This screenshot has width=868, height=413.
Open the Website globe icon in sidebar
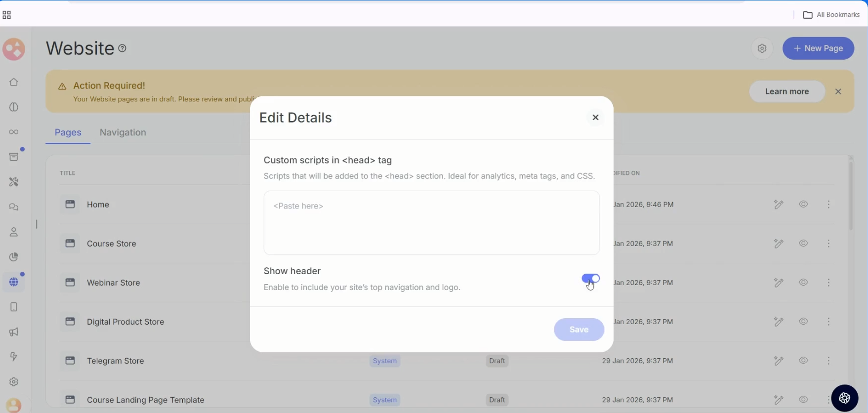click(x=14, y=282)
